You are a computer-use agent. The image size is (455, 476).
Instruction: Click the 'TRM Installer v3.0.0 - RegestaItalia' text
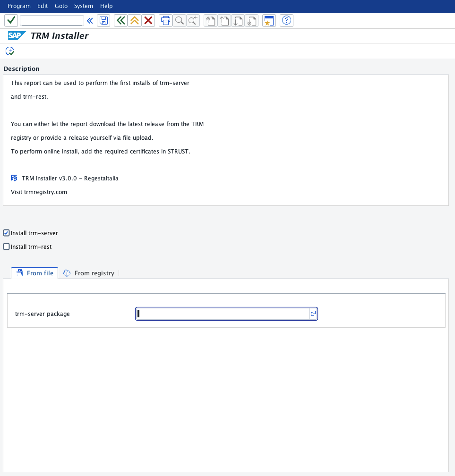point(70,178)
